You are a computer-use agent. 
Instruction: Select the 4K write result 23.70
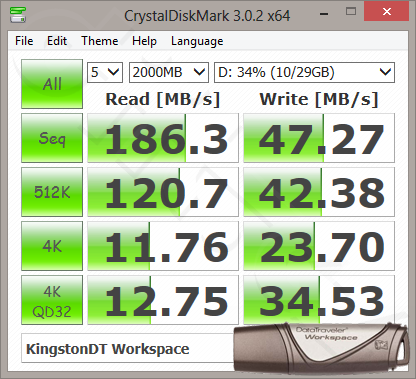319,246
